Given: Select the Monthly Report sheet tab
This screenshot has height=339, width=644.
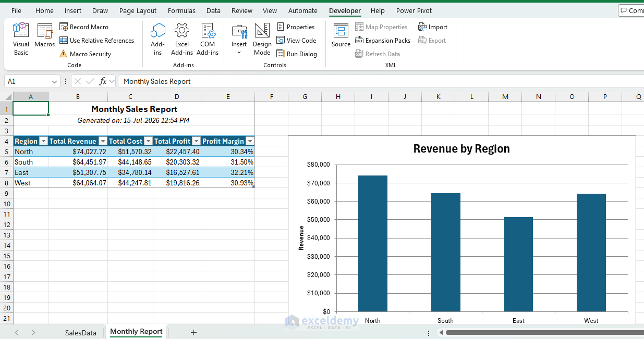Looking at the screenshot, I should (136, 332).
